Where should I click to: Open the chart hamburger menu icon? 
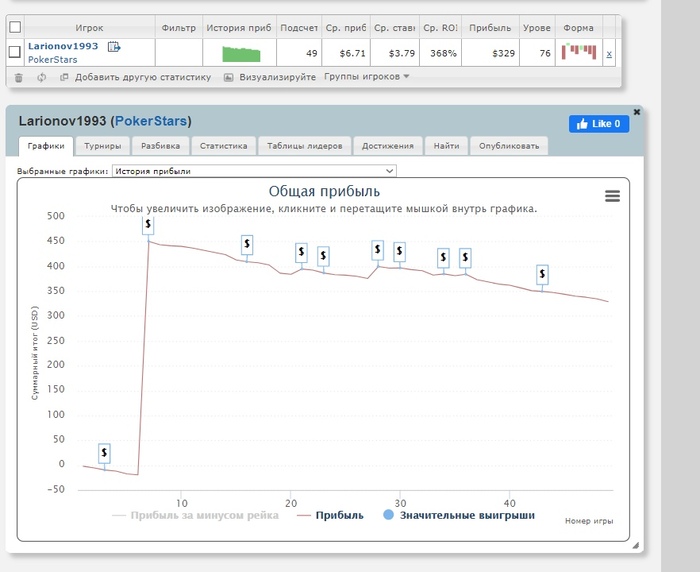coord(612,196)
